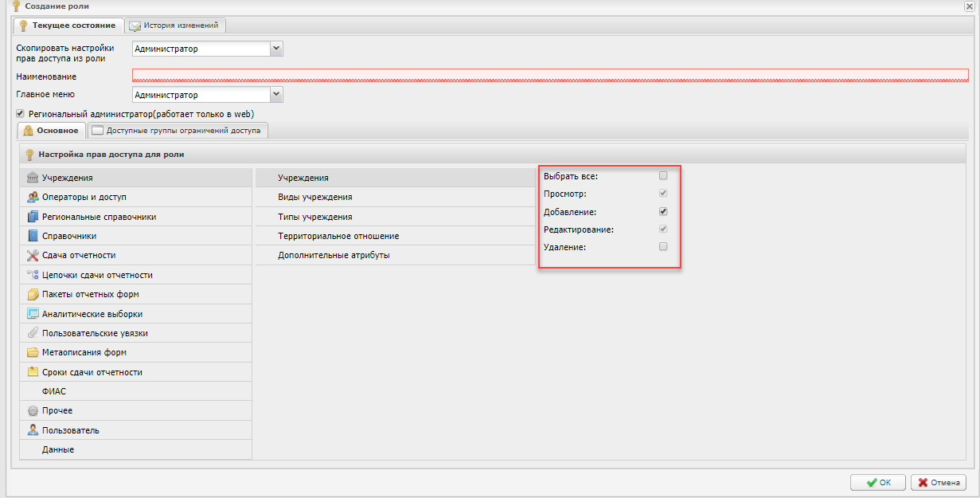980x498 pixels.
Task: Click the Аналитические выборки monitor icon
Action: [x=33, y=314]
